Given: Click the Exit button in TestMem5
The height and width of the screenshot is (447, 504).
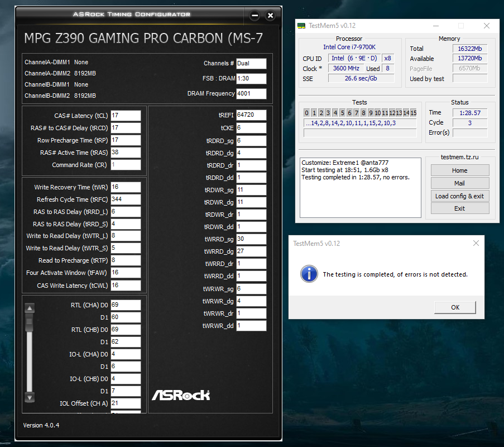Looking at the screenshot, I should pos(460,208).
